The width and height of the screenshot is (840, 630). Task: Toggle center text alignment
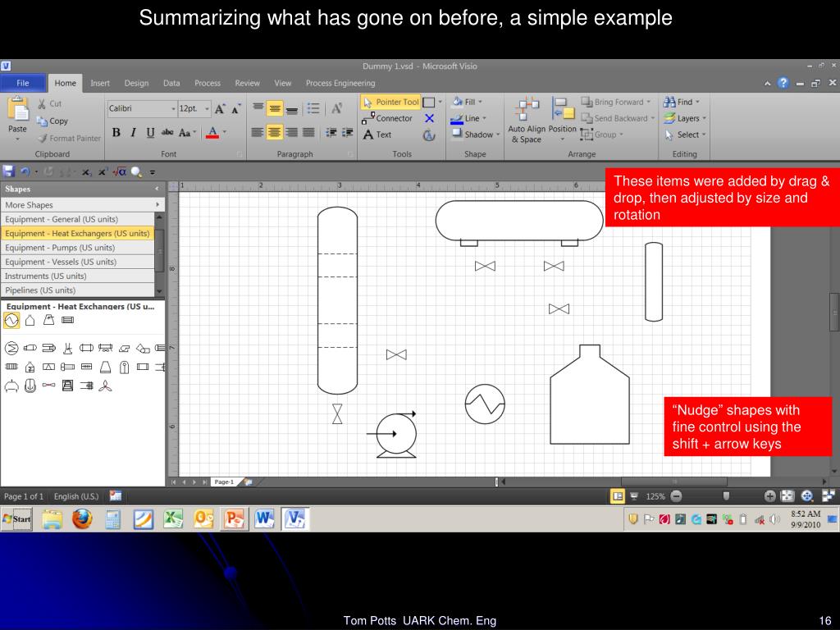[274, 132]
